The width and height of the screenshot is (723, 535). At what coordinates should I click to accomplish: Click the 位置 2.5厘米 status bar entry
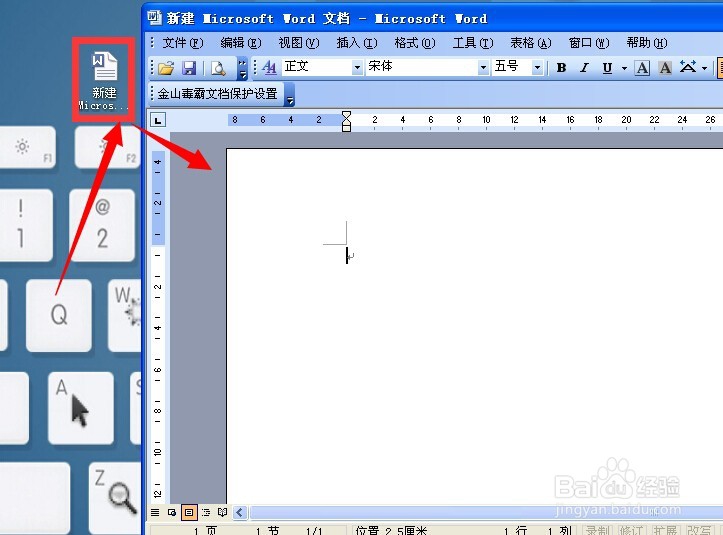point(391,530)
